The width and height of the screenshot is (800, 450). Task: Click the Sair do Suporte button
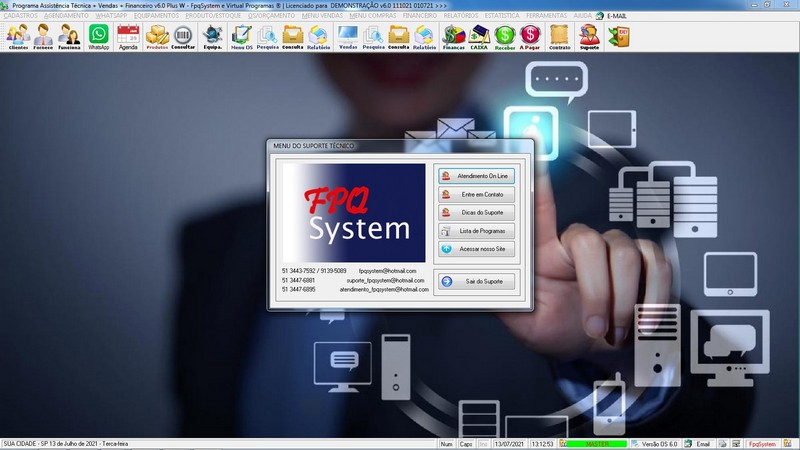(476, 282)
